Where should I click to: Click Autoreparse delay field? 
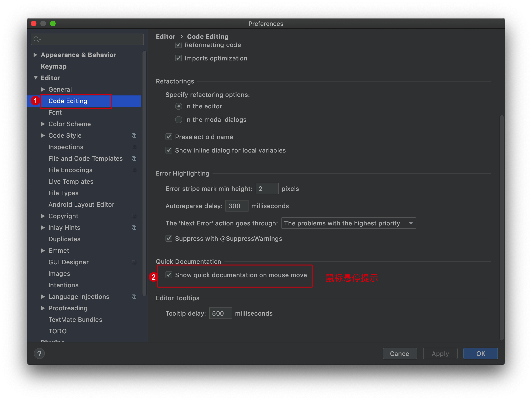click(x=237, y=206)
